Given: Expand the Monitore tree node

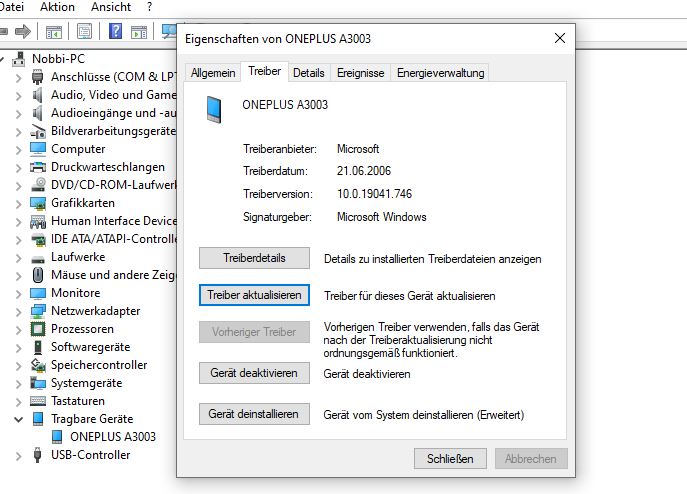Looking at the screenshot, I should pyautogui.click(x=18, y=294).
